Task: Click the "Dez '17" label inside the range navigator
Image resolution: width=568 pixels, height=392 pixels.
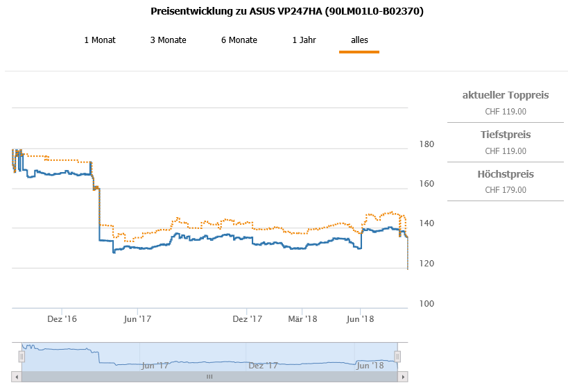Action: click(x=263, y=365)
